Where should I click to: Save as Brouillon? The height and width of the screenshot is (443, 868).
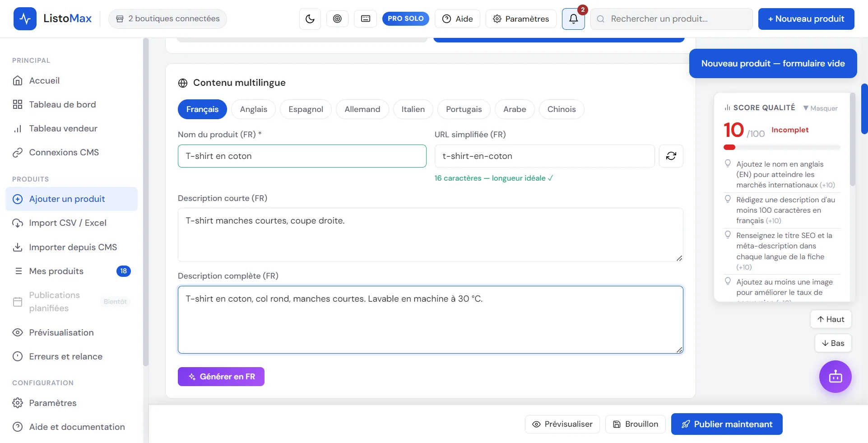(636, 424)
